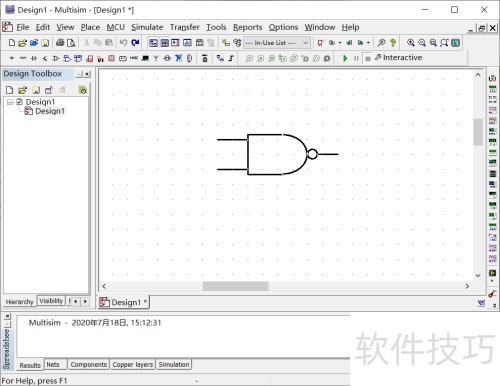The height and width of the screenshot is (386, 500).
Task: Click the Hierarchical block icon
Action: (x=220, y=58)
